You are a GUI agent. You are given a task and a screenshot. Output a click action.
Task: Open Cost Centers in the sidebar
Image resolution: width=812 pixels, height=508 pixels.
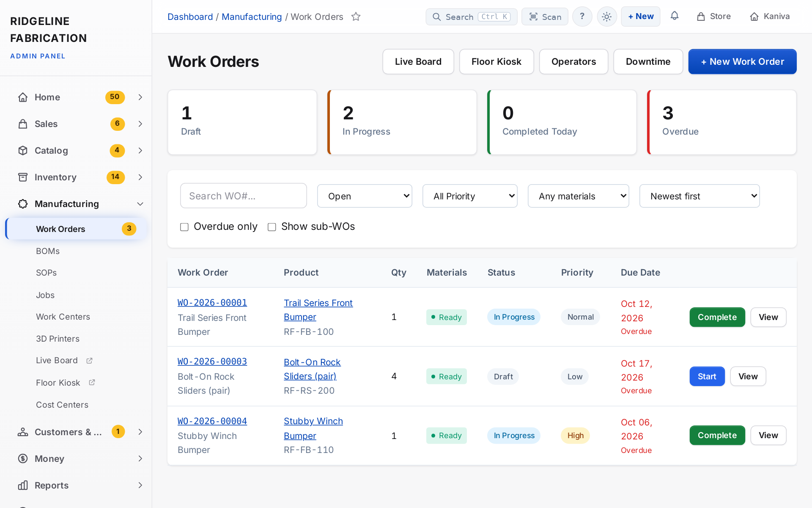click(x=62, y=405)
